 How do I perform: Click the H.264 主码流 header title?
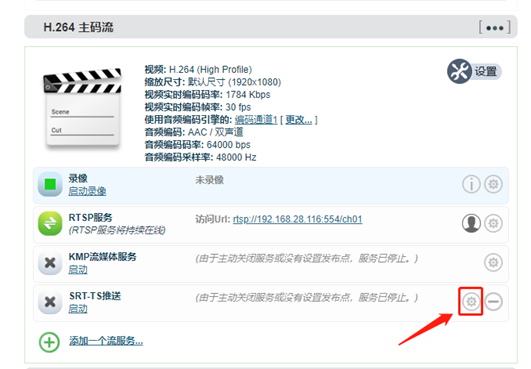coord(79,27)
